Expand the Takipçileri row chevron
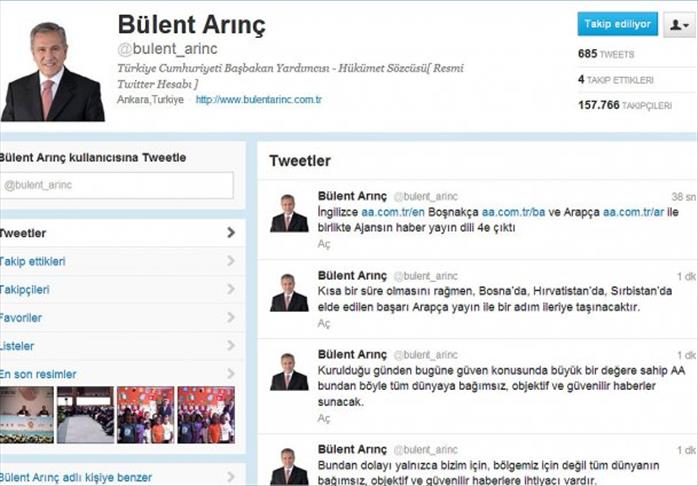The width and height of the screenshot is (698, 486). 231,289
